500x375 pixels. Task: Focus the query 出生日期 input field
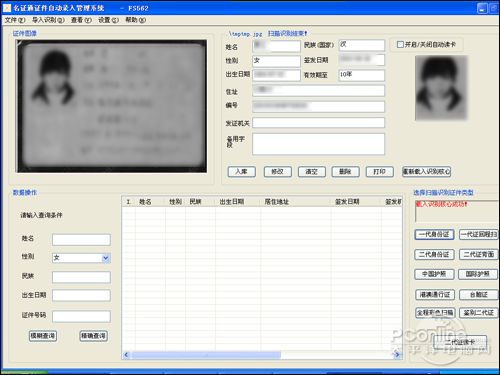click(x=81, y=295)
